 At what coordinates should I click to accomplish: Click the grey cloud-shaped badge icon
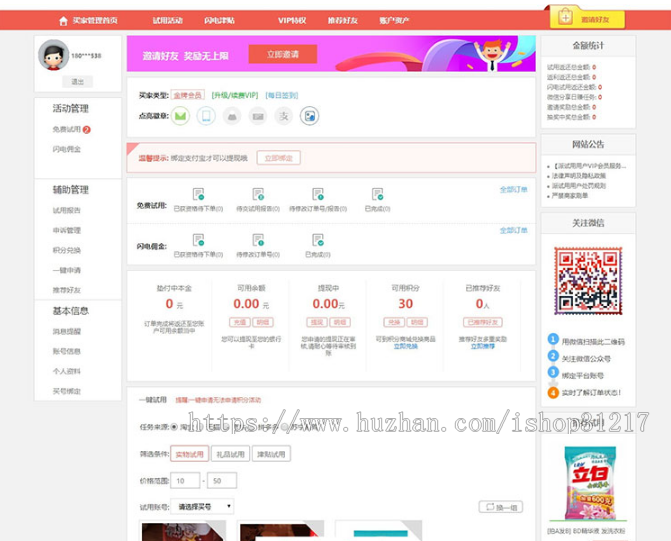232,116
